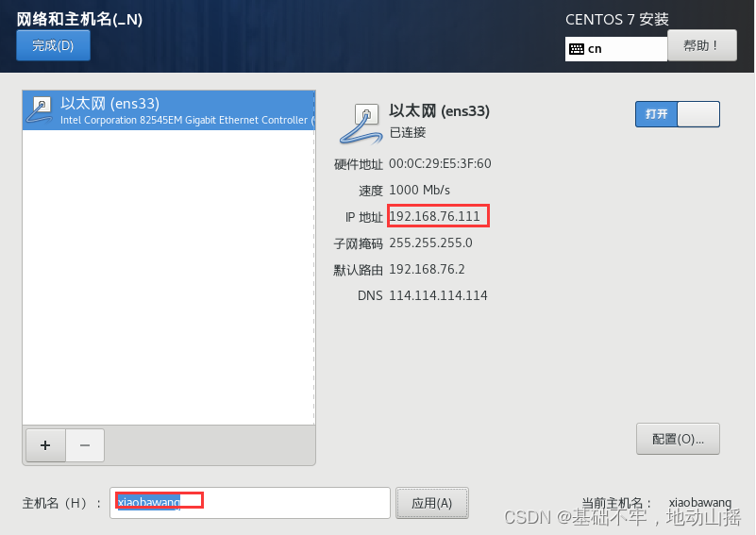The image size is (756, 535).
Task: Click the 打开 (on) side of the switch
Action: [656, 114]
